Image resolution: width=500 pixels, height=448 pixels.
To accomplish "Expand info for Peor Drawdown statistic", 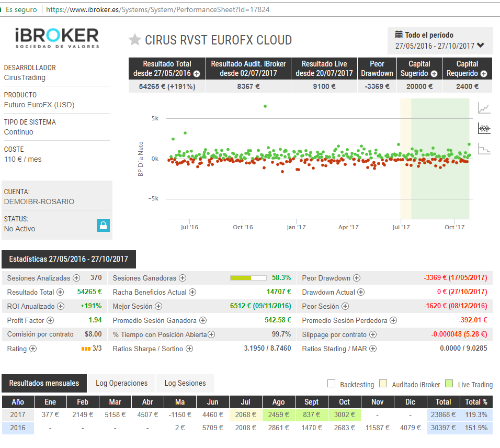I will pos(357,278).
